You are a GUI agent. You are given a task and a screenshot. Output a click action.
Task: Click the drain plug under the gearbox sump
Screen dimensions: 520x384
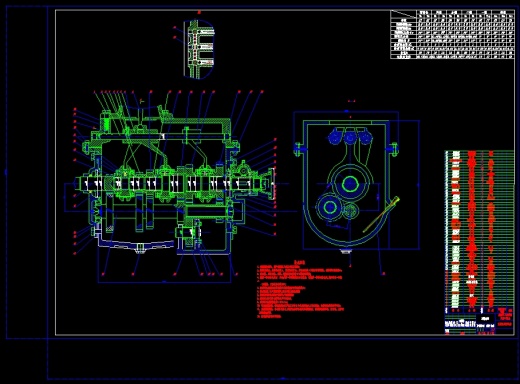tap(141, 249)
